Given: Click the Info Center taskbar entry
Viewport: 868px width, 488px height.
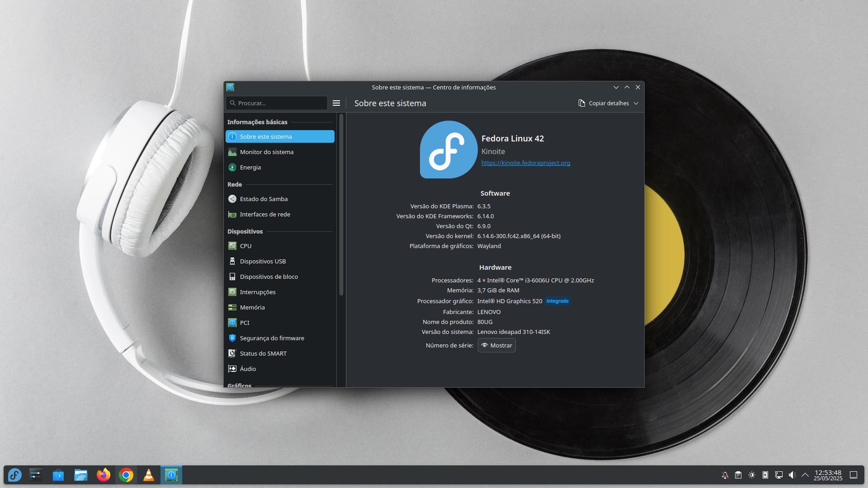Looking at the screenshot, I should pos(171,475).
